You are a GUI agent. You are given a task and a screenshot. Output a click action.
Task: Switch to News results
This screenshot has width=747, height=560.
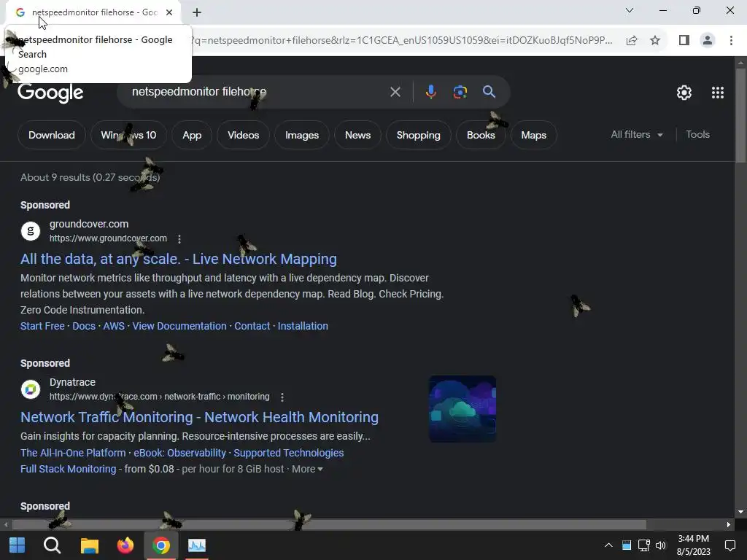pos(357,135)
